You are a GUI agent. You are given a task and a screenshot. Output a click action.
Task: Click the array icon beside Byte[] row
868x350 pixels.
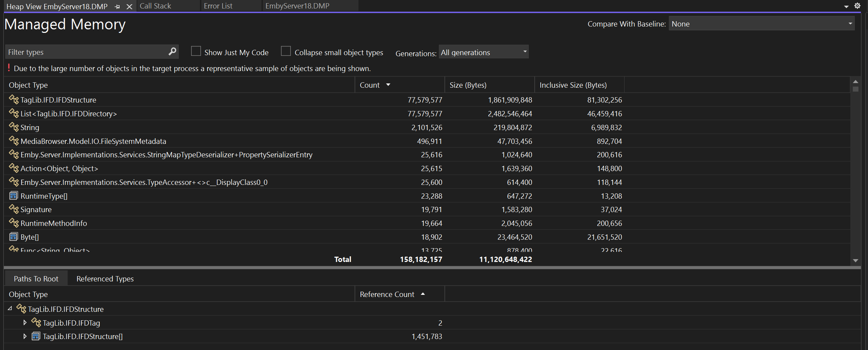point(13,237)
